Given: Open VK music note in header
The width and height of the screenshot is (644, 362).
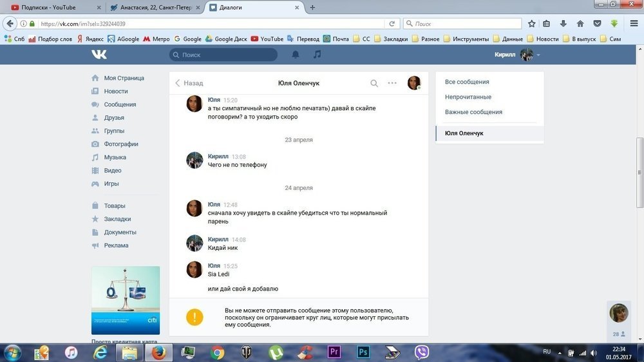Looking at the screenshot, I should tap(317, 54).
